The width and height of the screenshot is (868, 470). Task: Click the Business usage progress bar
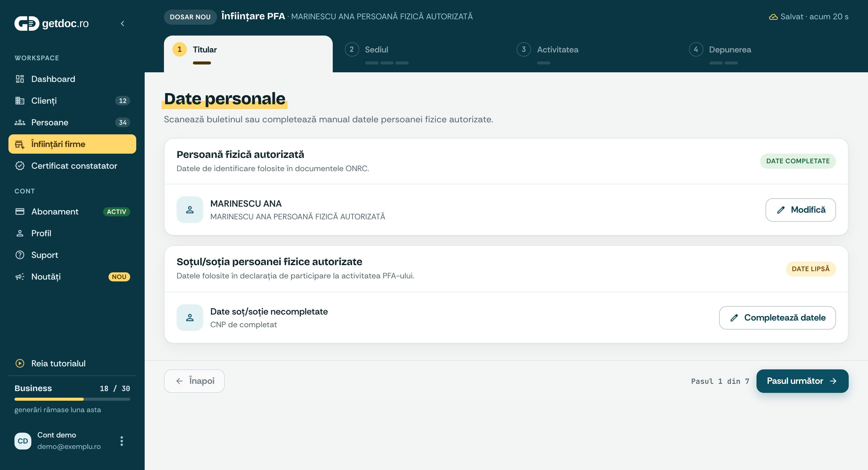coord(72,399)
